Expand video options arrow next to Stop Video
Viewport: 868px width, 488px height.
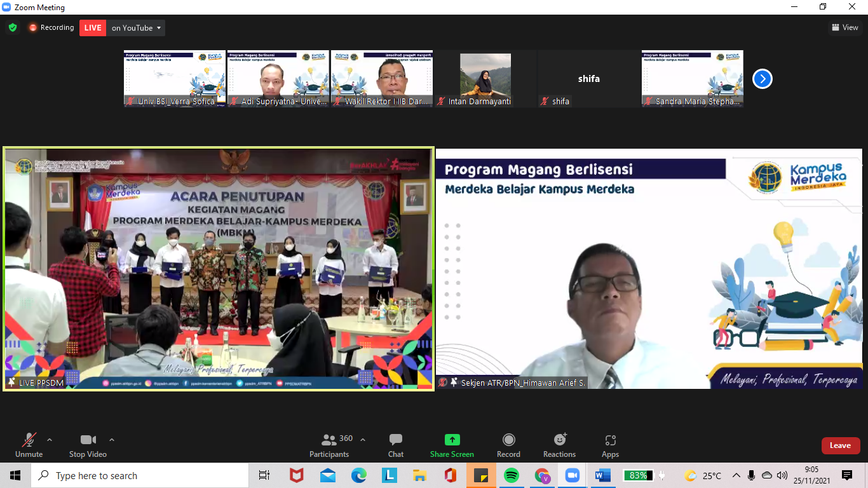pyautogui.click(x=112, y=440)
